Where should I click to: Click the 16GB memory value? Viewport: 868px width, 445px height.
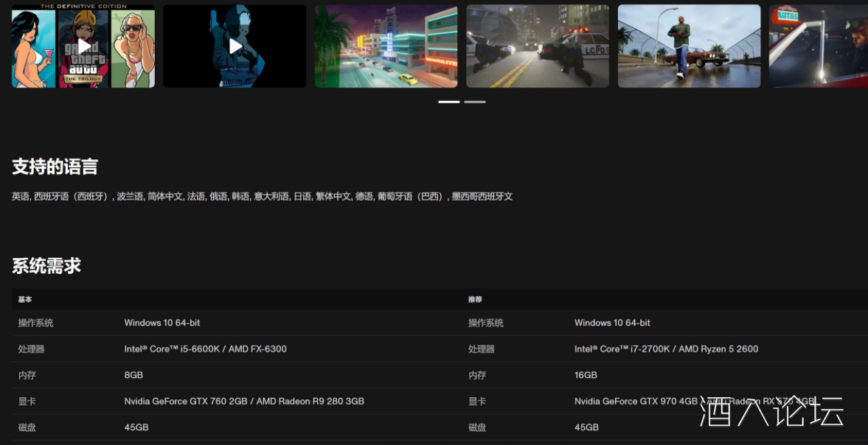click(586, 375)
